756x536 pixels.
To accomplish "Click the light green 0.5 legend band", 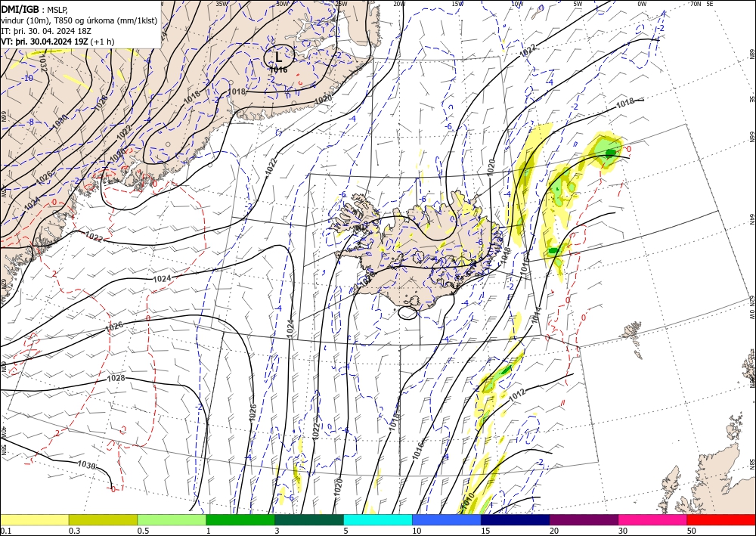I will point(172,519).
